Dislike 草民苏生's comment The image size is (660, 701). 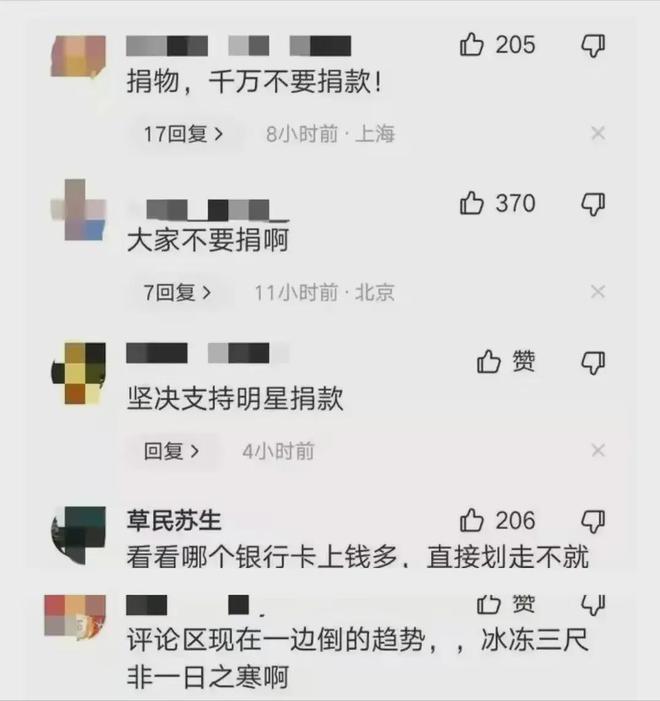pyautogui.click(x=593, y=521)
